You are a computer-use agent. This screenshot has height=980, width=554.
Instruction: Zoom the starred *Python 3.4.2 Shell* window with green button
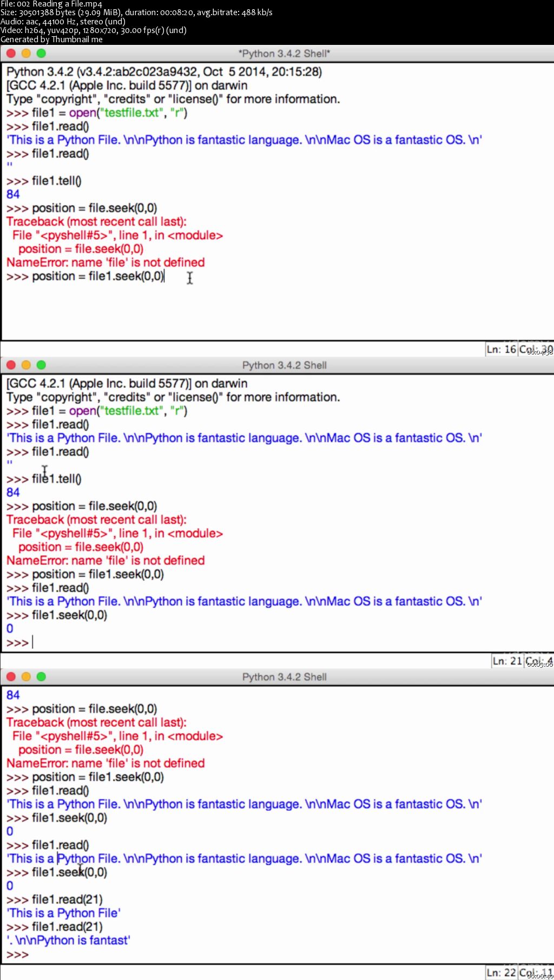[41, 53]
